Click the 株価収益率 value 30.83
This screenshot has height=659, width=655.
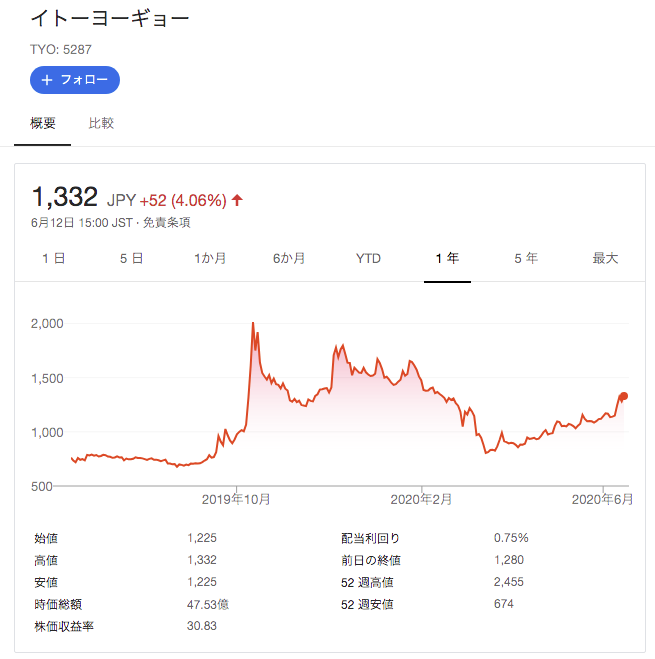click(202, 626)
